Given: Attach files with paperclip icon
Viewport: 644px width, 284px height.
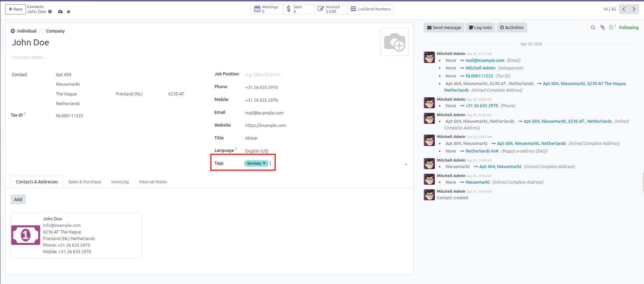Looking at the screenshot, I should (x=603, y=27).
